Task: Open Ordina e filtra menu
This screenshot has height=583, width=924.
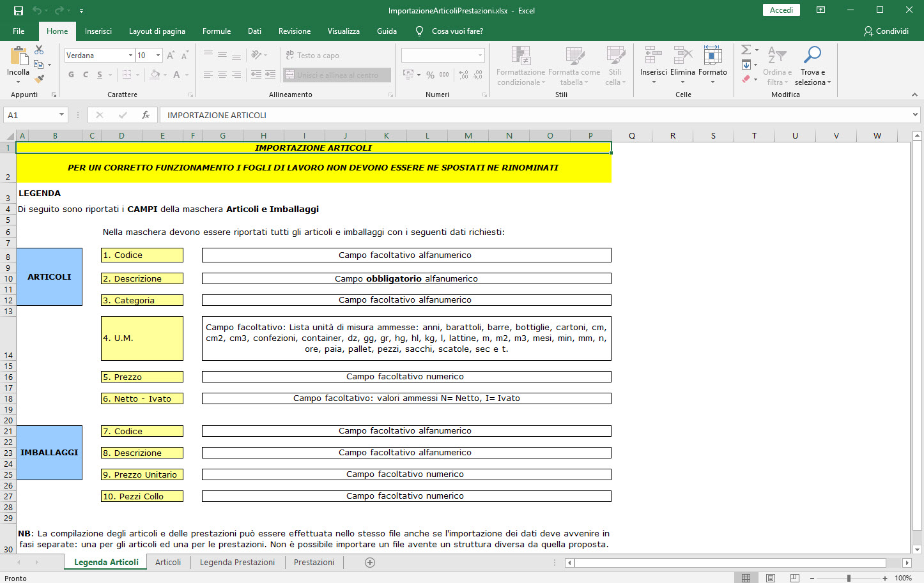Action: (777, 66)
